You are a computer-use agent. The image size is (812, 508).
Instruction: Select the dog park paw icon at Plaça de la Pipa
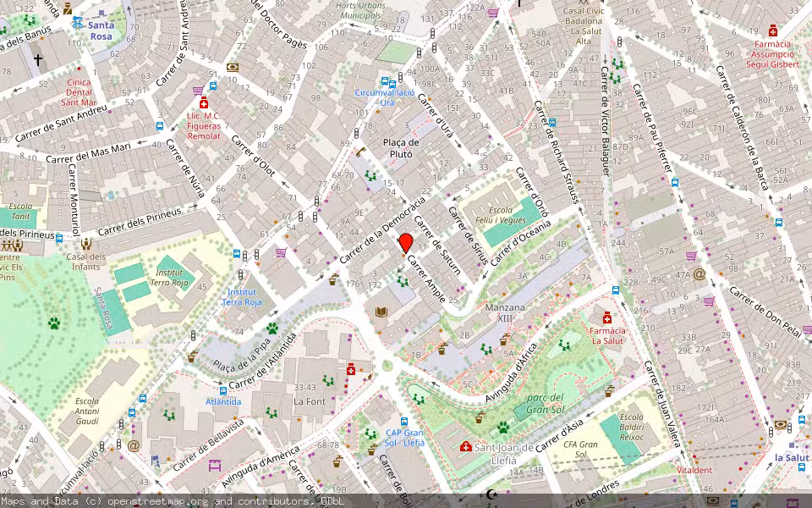(x=272, y=329)
